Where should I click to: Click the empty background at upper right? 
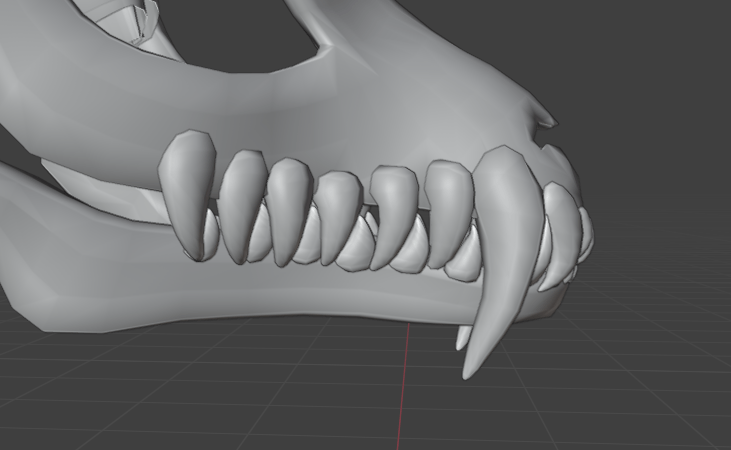(x=650, y=60)
